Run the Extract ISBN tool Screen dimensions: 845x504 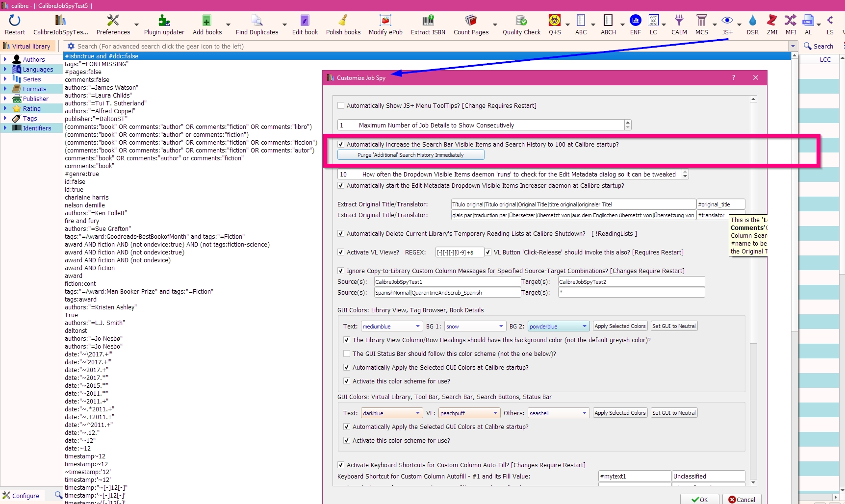point(428,21)
